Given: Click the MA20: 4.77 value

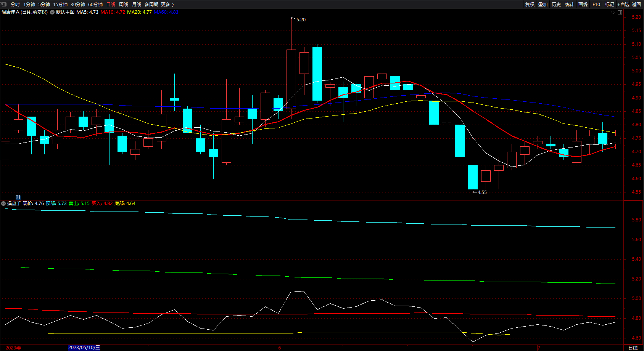Looking at the screenshot, I should [x=140, y=12].
